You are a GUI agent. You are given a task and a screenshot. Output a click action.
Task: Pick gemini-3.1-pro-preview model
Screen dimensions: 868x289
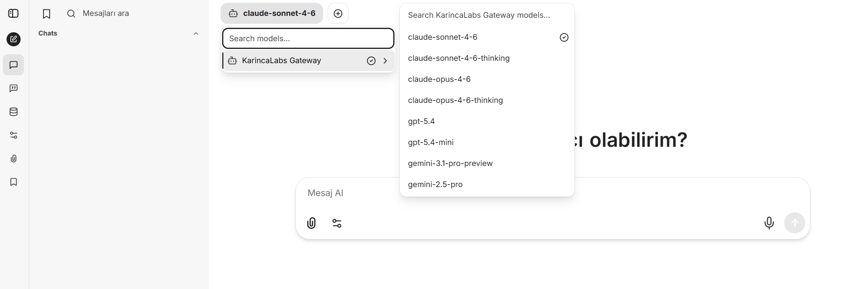point(450,164)
